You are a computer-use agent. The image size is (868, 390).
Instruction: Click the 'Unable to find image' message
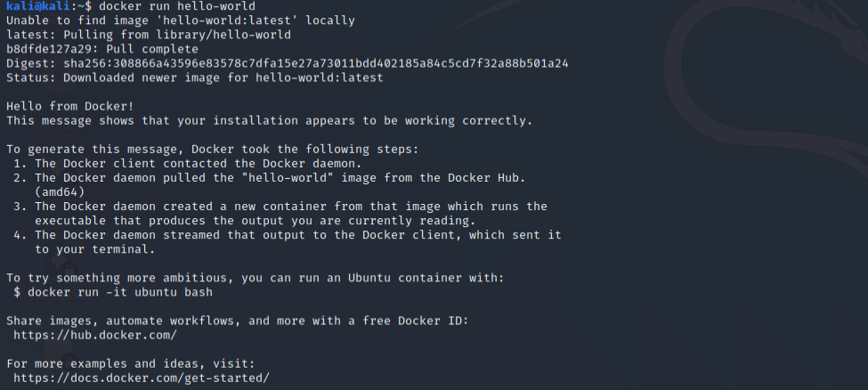pos(181,21)
